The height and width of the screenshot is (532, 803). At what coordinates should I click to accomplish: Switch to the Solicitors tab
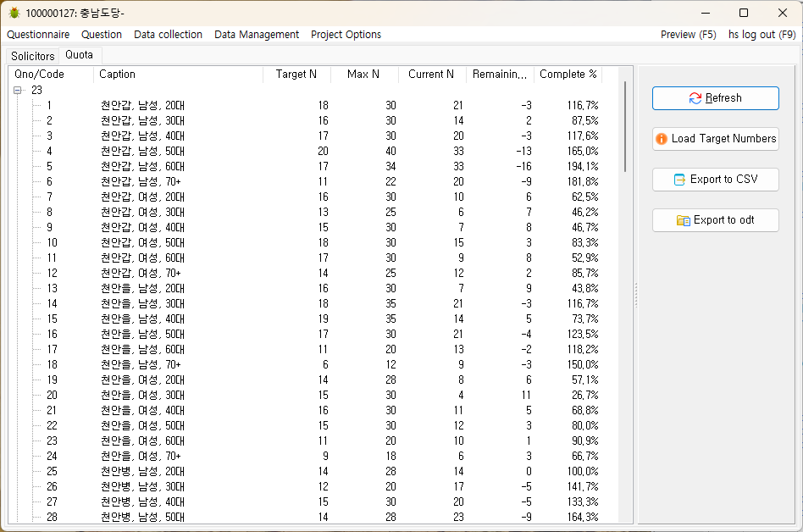[33, 56]
